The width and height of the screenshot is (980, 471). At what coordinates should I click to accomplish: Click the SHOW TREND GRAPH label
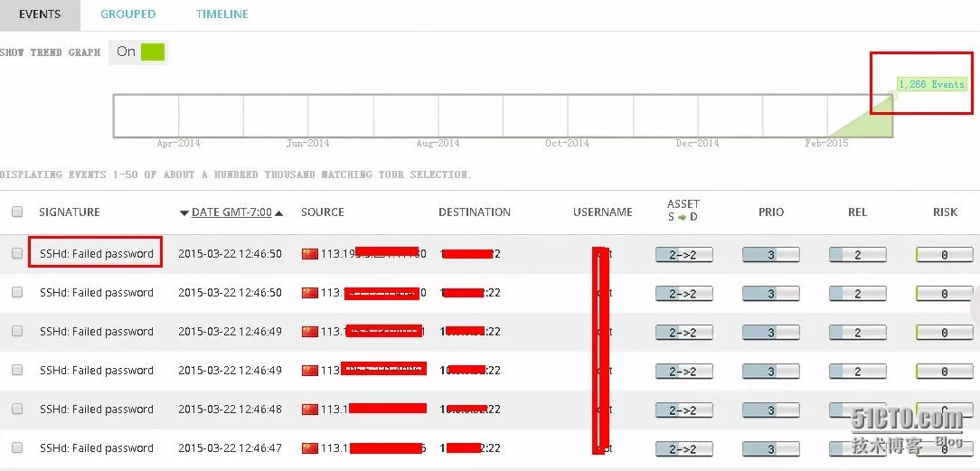[50, 52]
